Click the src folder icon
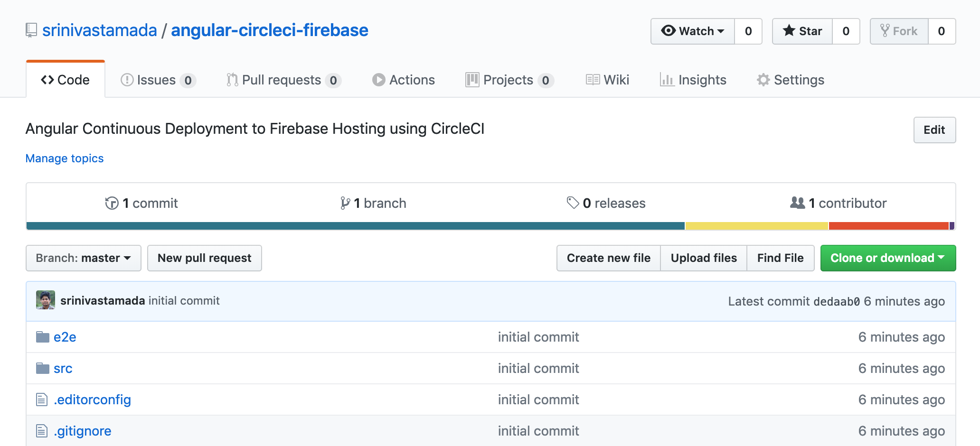Viewport: 980px width, 446px height. click(43, 368)
